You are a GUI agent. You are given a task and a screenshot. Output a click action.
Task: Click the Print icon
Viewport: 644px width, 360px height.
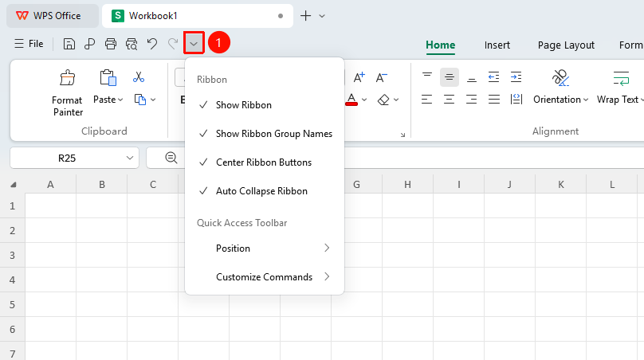pyautogui.click(x=111, y=44)
